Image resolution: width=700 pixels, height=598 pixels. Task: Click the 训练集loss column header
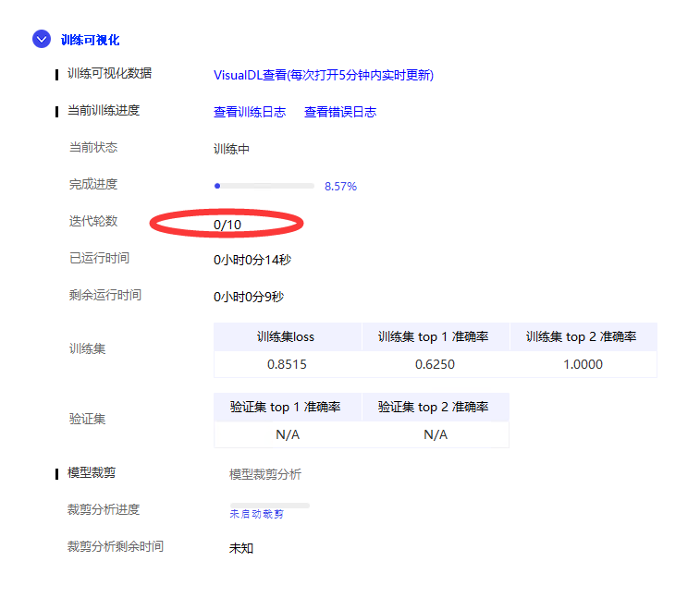(x=287, y=337)
